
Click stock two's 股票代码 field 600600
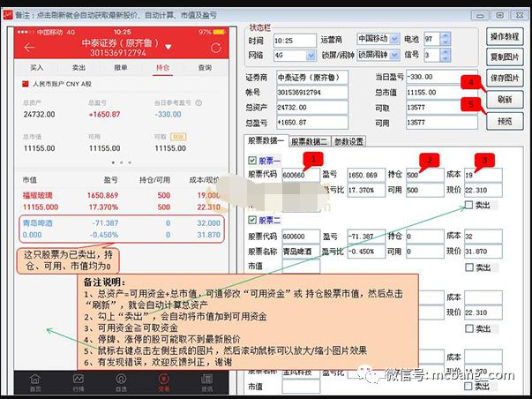pyautogui.click(x=301, y=237)
